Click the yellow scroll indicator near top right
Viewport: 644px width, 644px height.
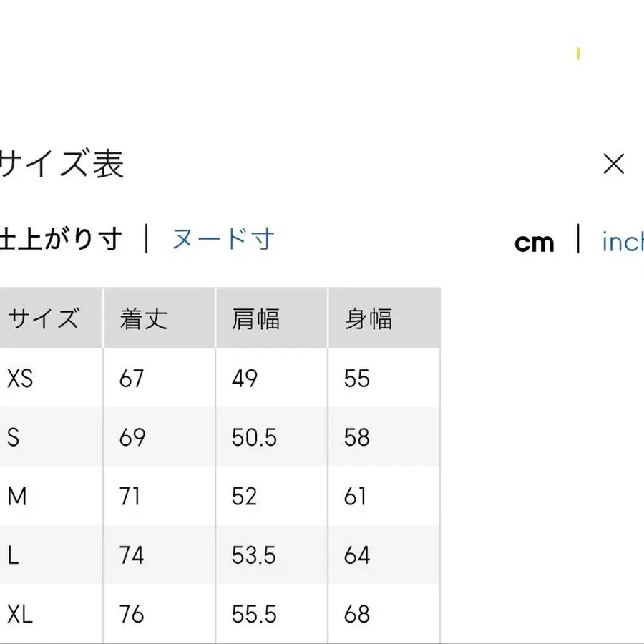[577, 53]
